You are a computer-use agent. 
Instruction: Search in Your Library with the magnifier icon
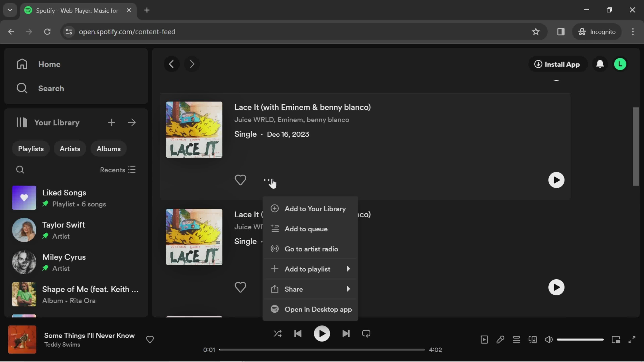click(x=20, y=170)
